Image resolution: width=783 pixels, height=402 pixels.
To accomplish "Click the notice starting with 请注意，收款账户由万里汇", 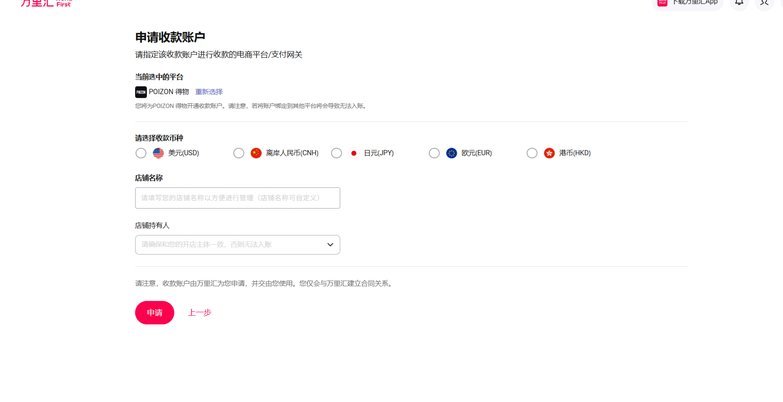I will [x=264, y=284].
